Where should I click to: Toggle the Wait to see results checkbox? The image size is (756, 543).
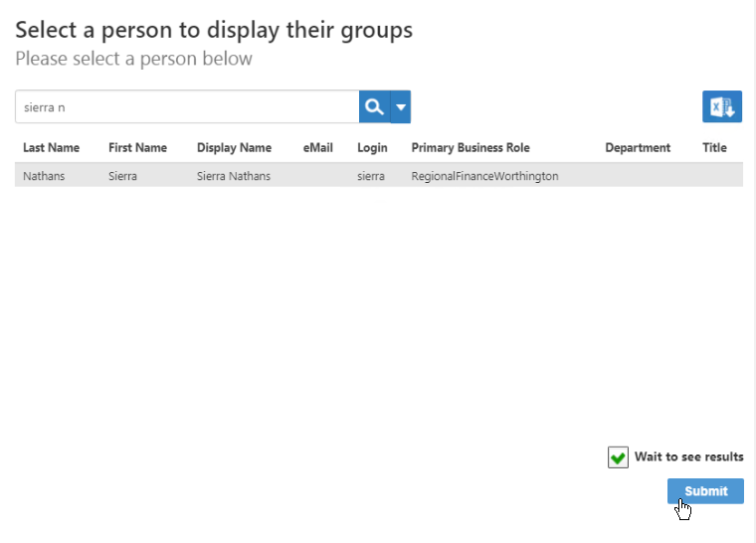point(618,457)
